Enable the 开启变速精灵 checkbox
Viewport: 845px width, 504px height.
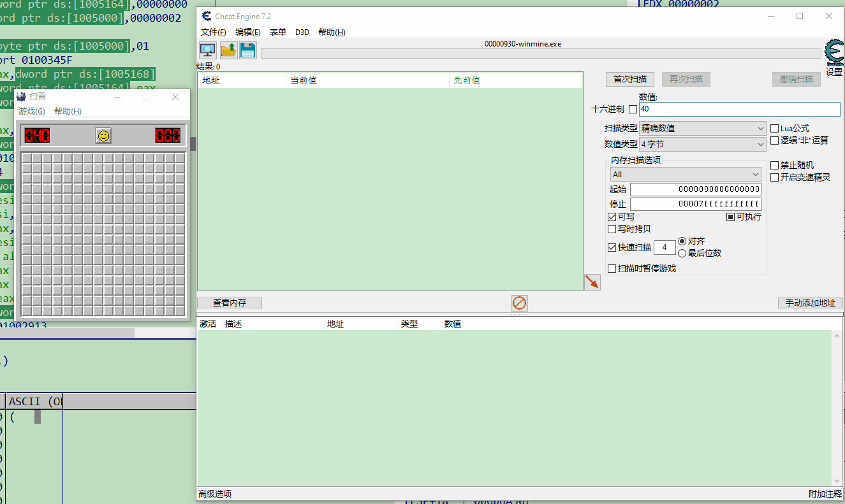[x=775, y=177]
